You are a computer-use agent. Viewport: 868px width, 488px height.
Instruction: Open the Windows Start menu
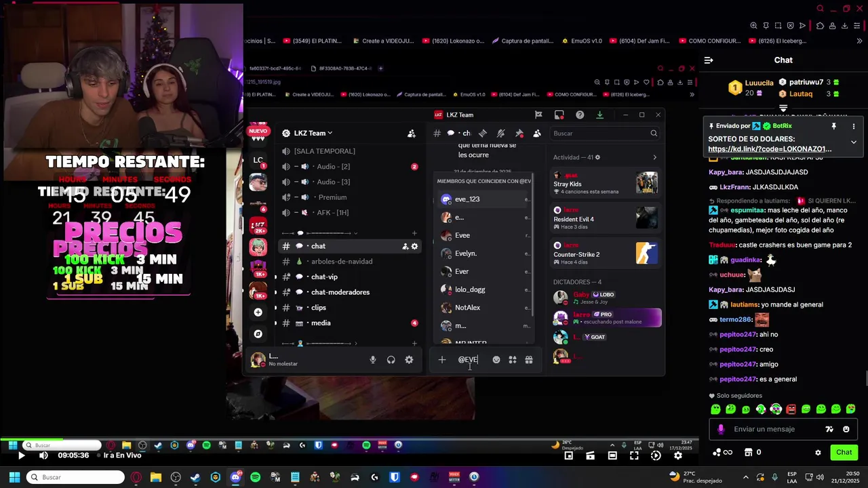click(x=14, y=477)
